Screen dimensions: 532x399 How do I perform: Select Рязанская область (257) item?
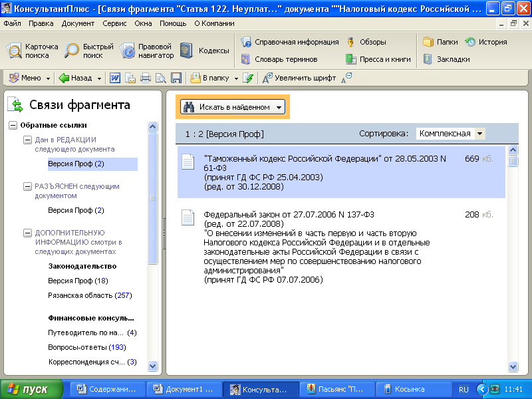[90, 295]
